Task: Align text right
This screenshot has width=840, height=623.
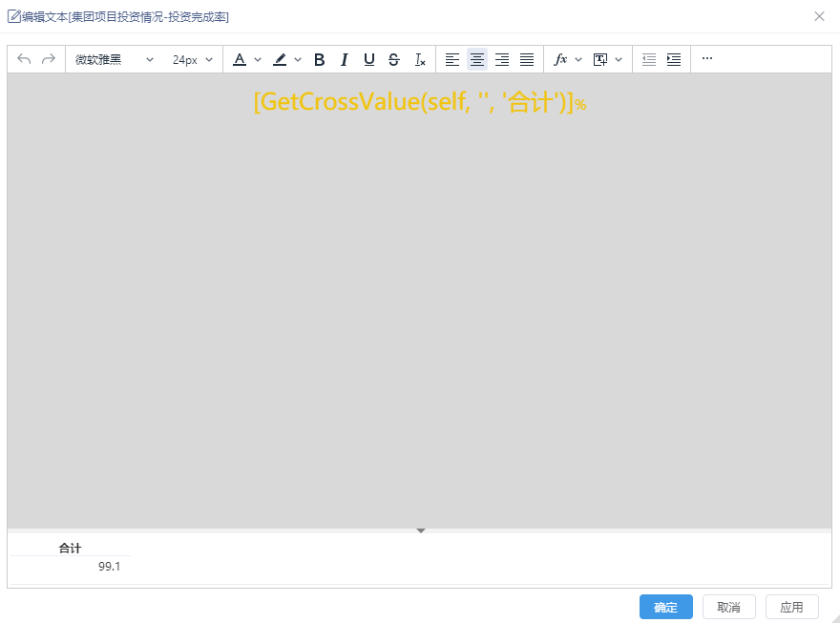Action: pyautogui.click(x=502, y=59)
